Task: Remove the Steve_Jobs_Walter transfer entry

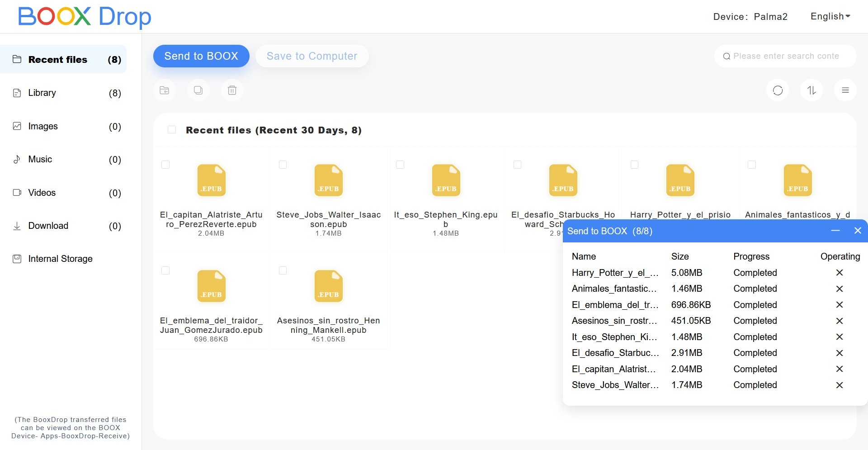Action: pyautogui.click(x=840, y=385)
